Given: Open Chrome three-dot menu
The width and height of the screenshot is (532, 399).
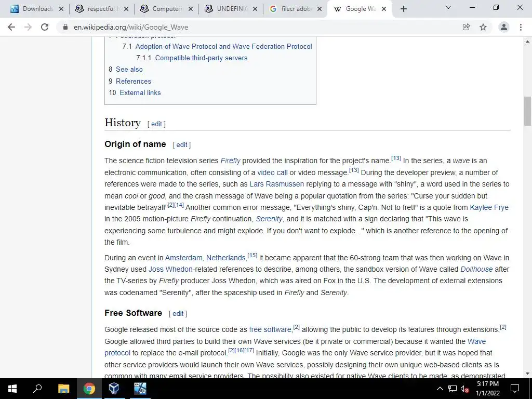Looking at the screenshot, I should 521,27.
